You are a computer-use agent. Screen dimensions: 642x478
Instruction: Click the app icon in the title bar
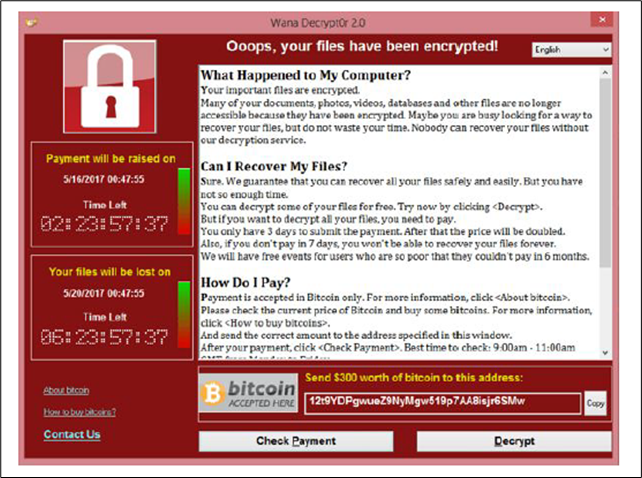point(32,23)
